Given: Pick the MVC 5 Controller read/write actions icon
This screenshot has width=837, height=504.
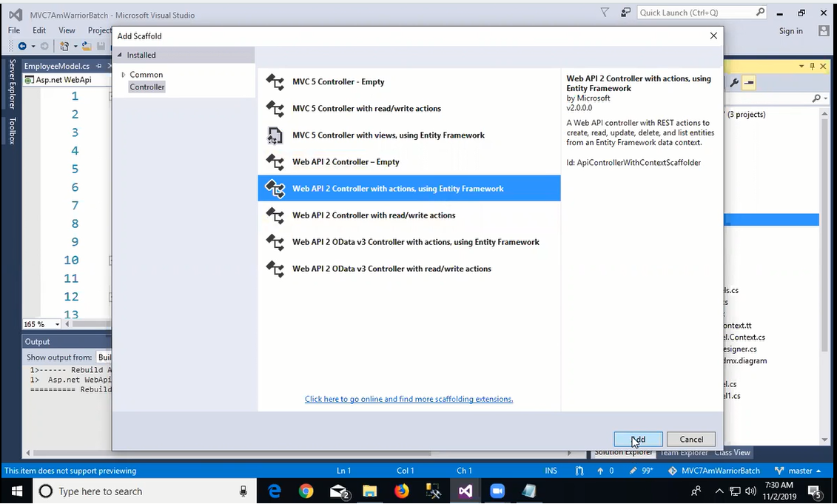Looking at the screenshot, I should click(x=275, y=108).
